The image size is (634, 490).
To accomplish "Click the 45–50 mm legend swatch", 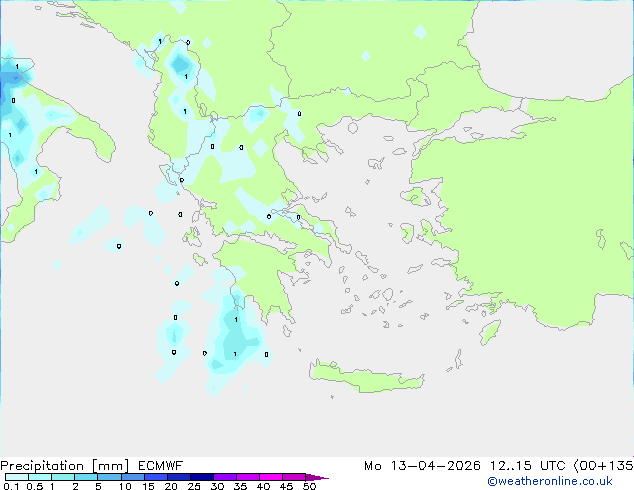I will (x=294, y=477).
